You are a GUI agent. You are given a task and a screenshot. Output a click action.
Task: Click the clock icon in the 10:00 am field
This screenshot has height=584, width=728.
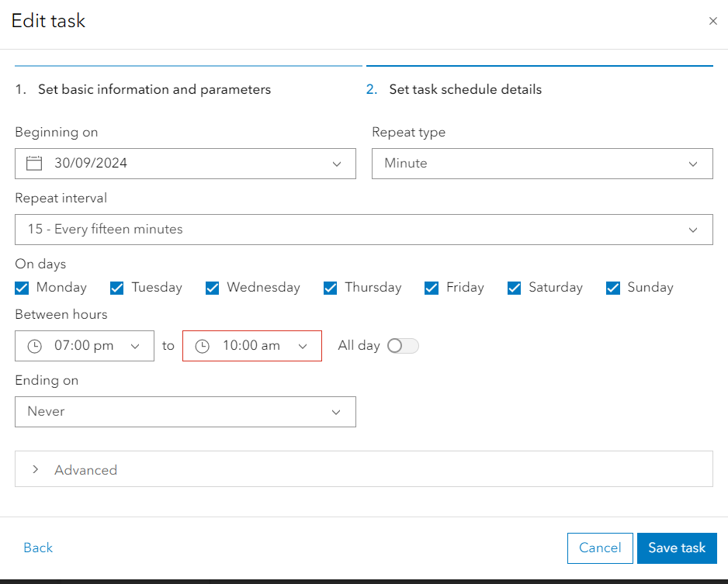click(202, 346)
